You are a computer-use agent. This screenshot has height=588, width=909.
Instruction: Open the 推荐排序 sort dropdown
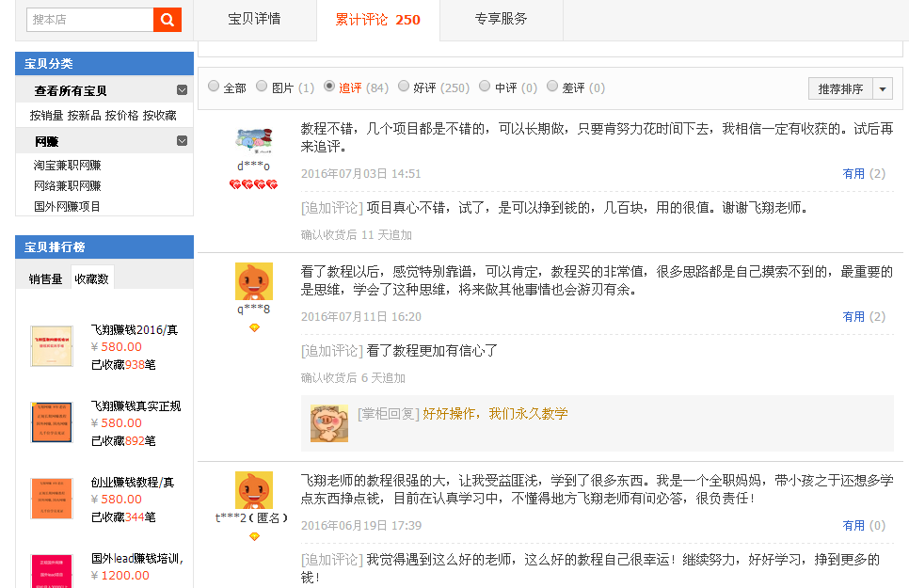882,88
